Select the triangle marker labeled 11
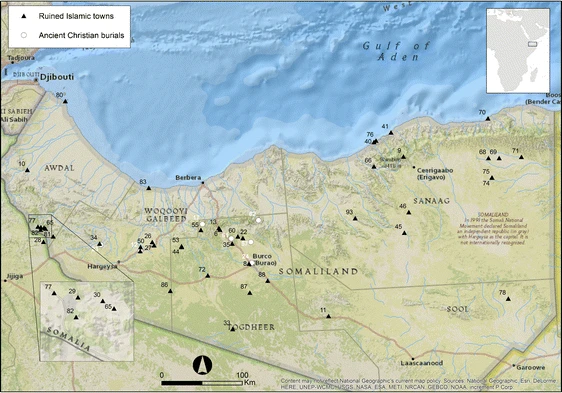Viewport: 562px width, 393px height. [x=328, y=316]
